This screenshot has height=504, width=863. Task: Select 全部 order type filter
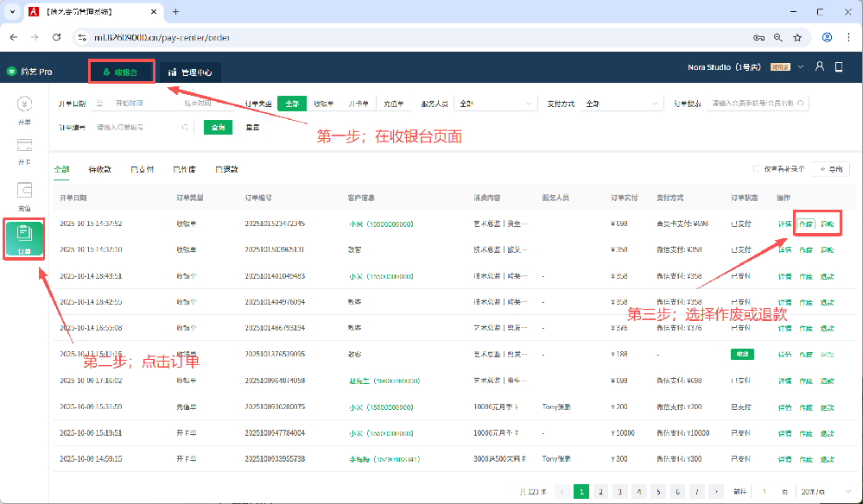[x=292, y=104]
